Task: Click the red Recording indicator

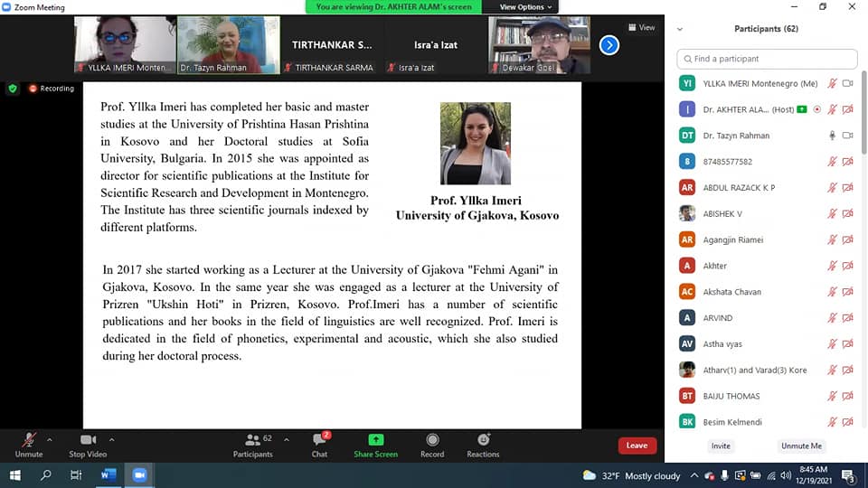Action: 52,89
